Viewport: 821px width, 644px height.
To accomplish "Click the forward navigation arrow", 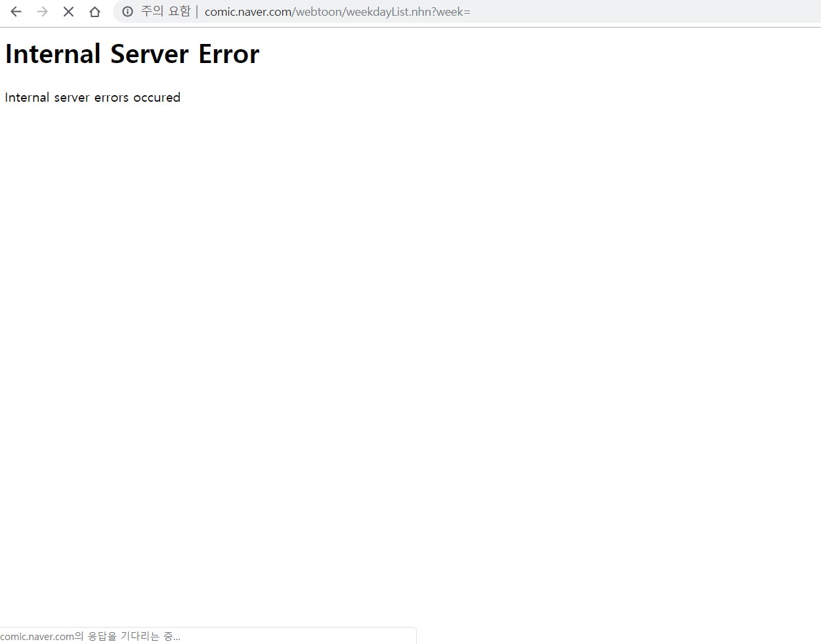I will 43,12.
